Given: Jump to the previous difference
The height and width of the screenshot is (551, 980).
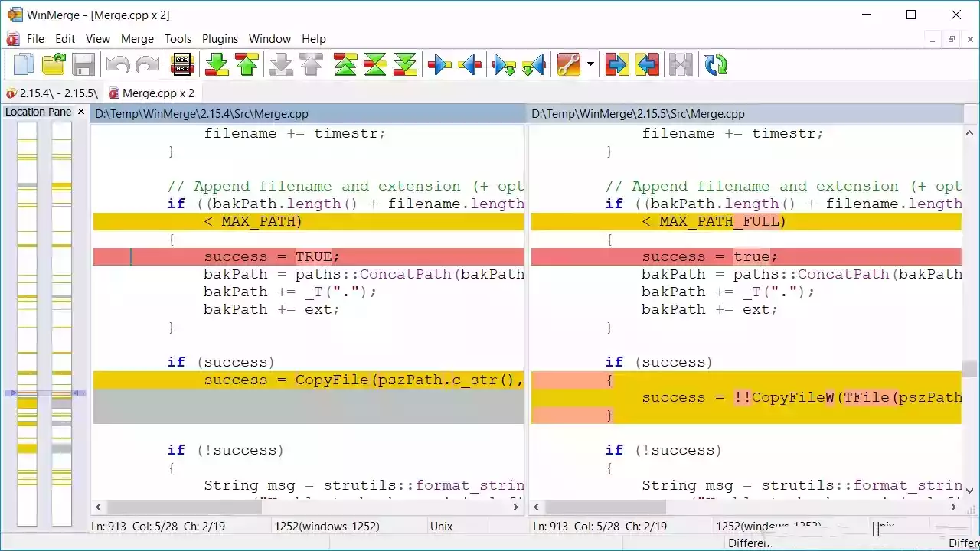Looking at the screenshot, I should [247, 64].
